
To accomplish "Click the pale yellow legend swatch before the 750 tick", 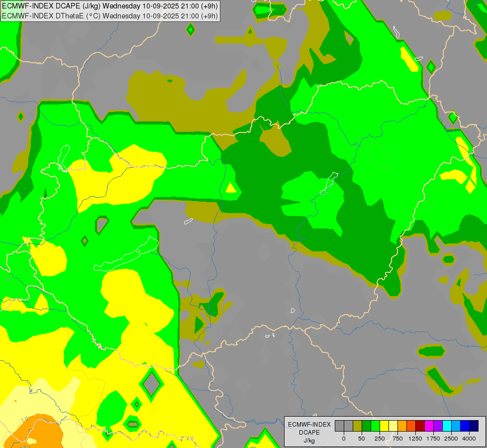I will [x=393, y=426].
